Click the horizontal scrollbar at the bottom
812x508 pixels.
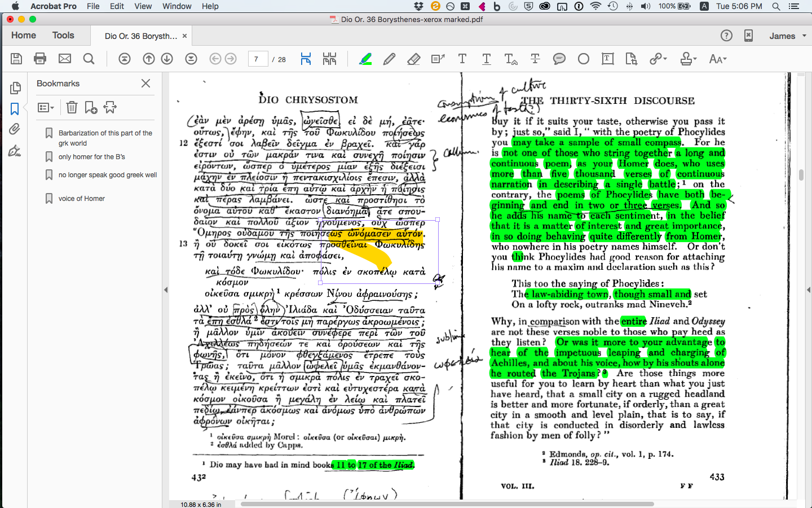447,503
